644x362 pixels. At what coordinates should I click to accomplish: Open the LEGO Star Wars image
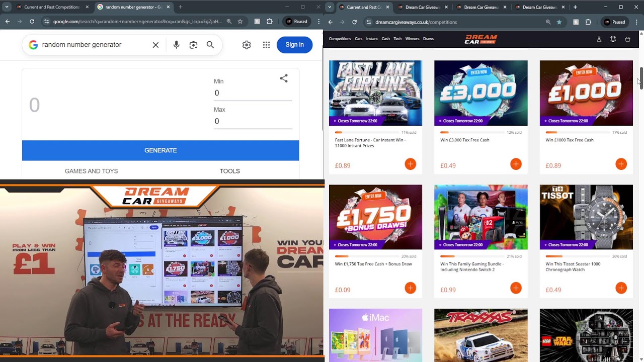coord(586,335)
